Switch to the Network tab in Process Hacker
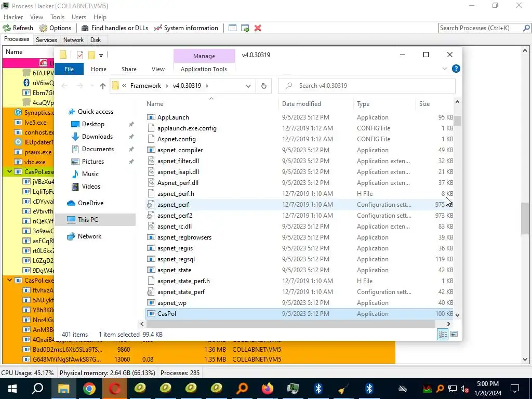Viewport: 532px width, 399px height. tap(73, 39)
